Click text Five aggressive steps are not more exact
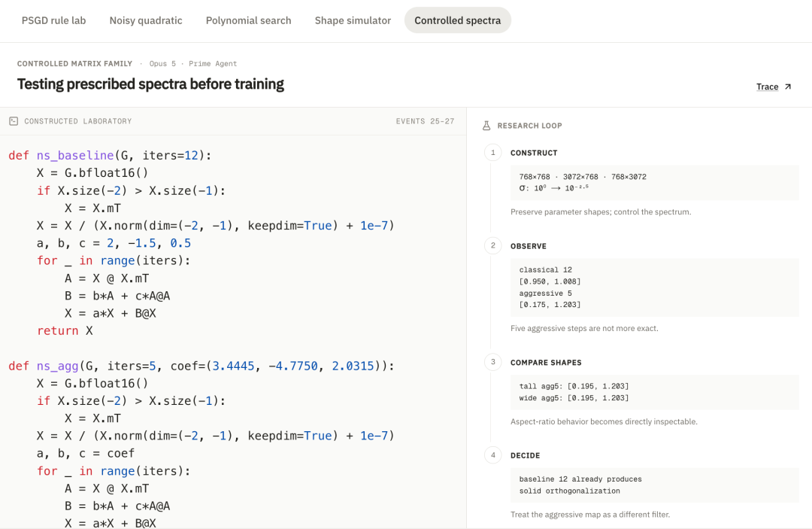This screenshot has width=812, height=529. [x=584, y=329]
